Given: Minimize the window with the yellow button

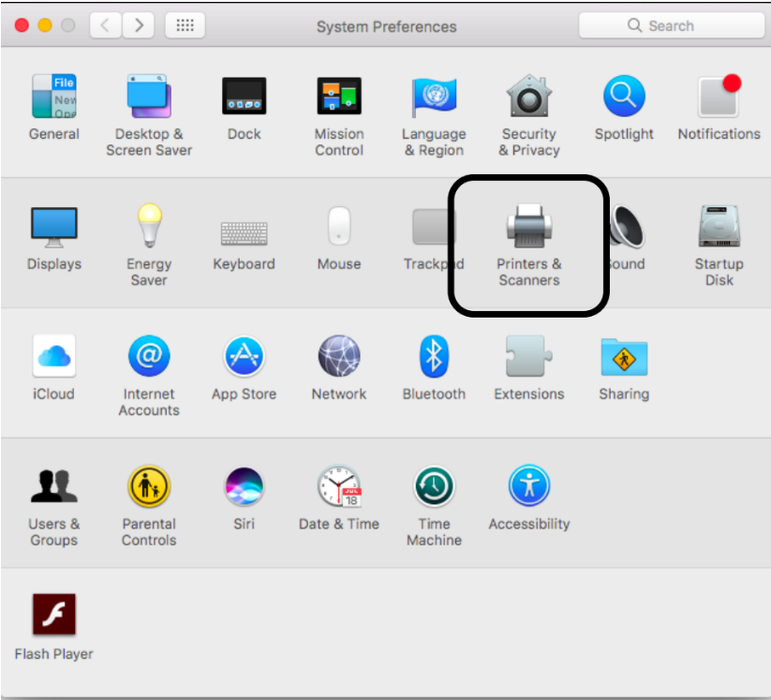Looking at the screenshot, I should tap(45, 25).
